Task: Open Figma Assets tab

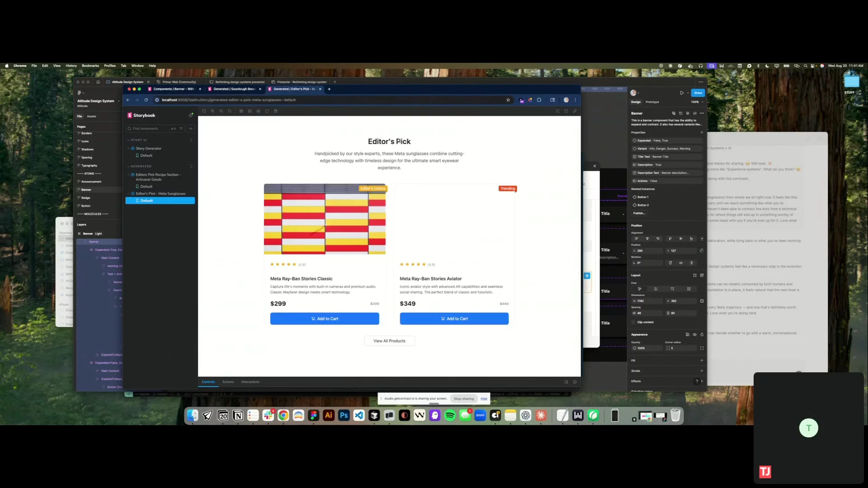Action: (91, 117)
